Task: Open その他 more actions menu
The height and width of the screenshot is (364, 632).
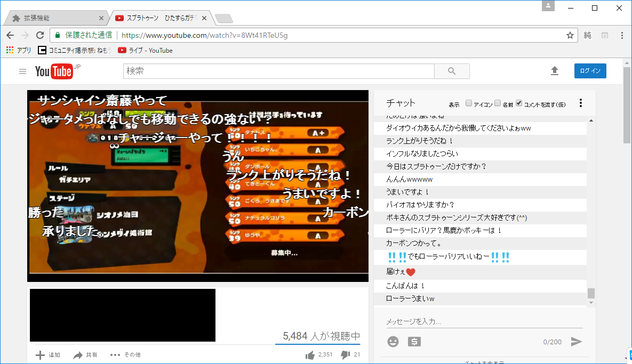Action: [x=125, y=355]
